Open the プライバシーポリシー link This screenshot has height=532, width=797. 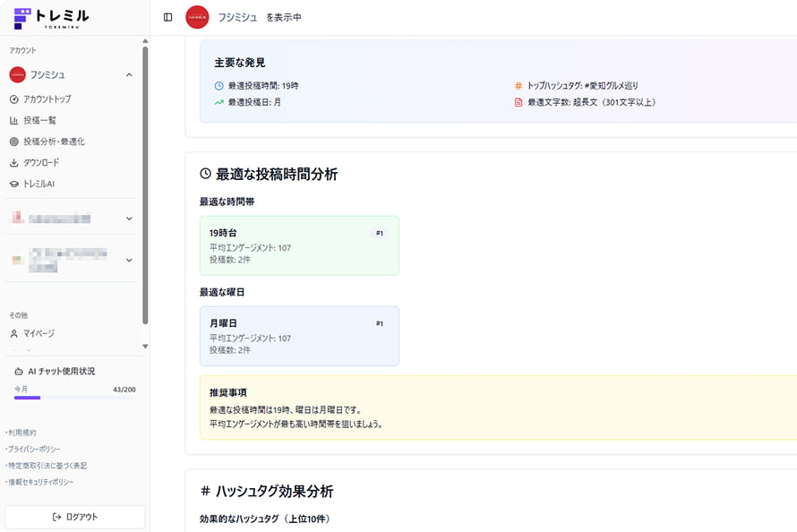[34, 449]
